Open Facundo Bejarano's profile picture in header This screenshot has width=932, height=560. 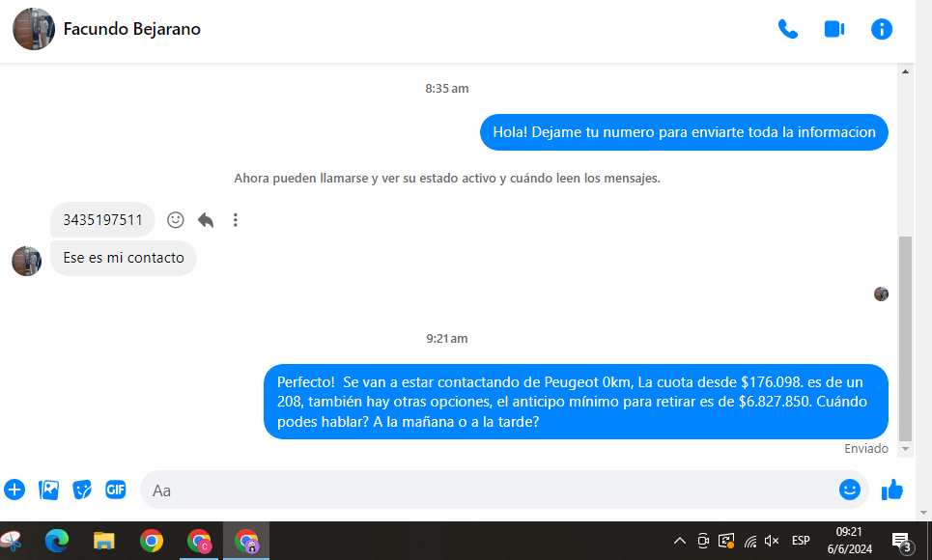(x=34, y=29)
